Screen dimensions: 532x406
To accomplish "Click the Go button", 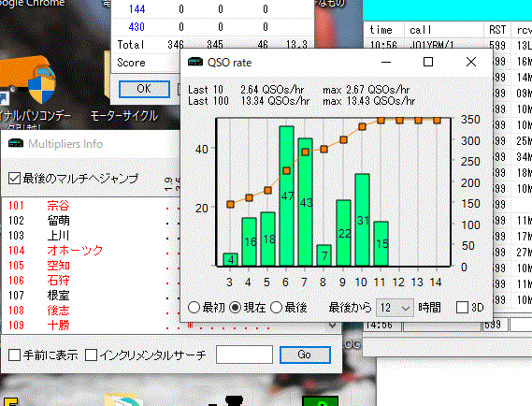I will 305,355.
